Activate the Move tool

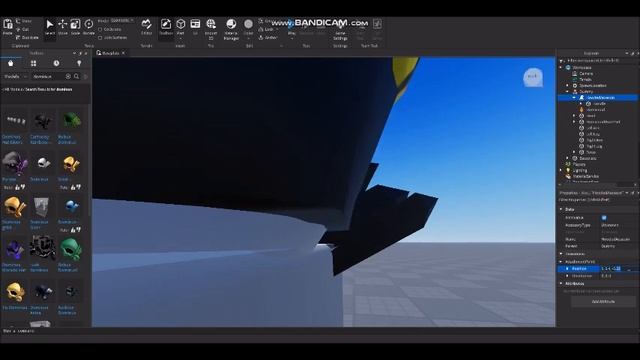coord(62,24)
